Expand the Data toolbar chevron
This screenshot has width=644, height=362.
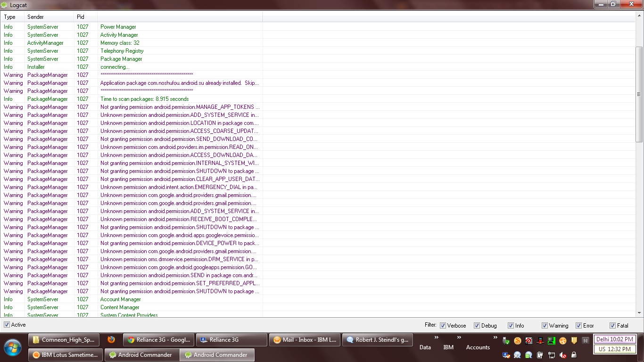pos(437,337)
